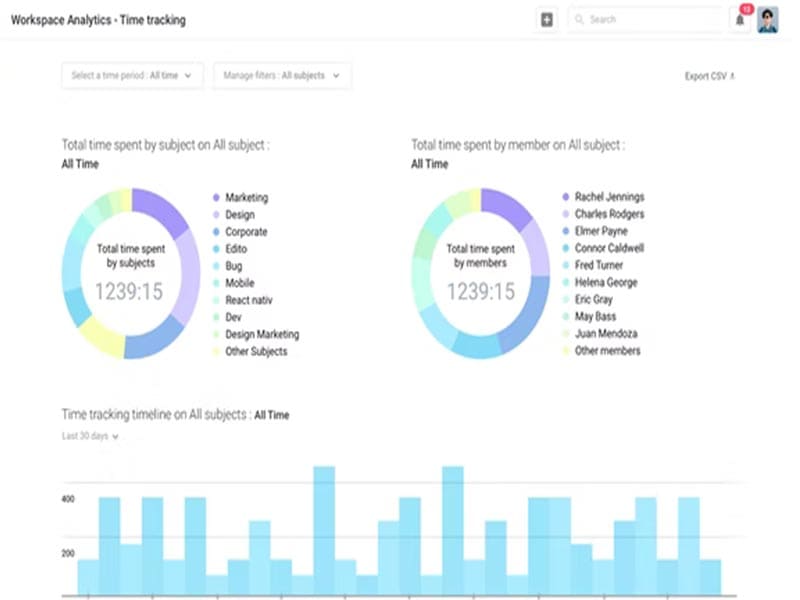Click the Export CSV link
The image size is (800, 600).
click(705, 76)
